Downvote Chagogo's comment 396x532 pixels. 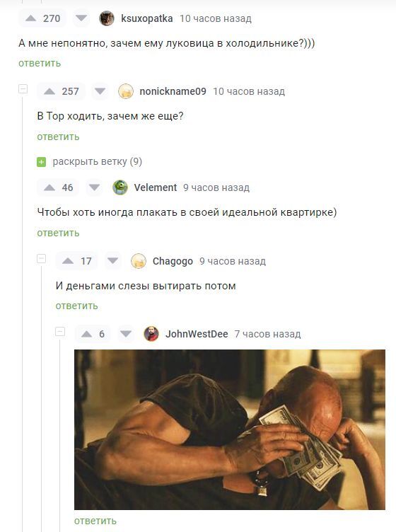click(112, 261)
